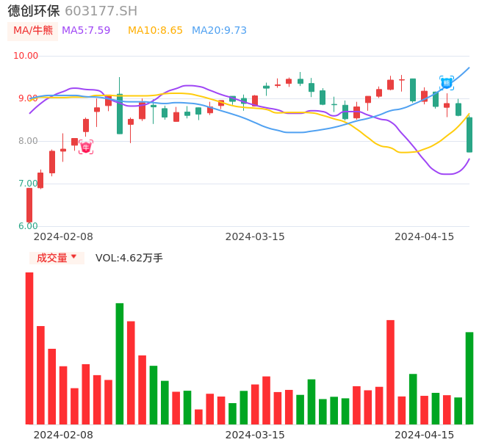Click the 2024-02-08 date label under price chart
The width and height of the screenshot is (504, 445).
(x=63, y=236)
